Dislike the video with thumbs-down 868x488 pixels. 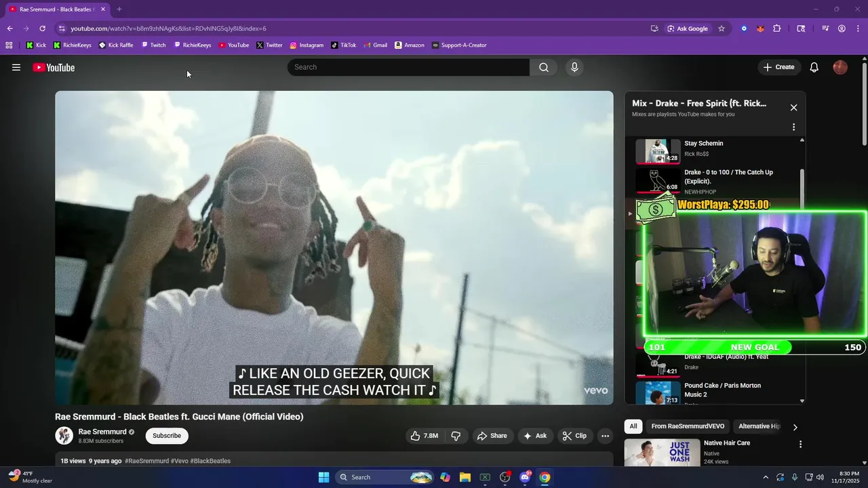[x=456, y=436]
